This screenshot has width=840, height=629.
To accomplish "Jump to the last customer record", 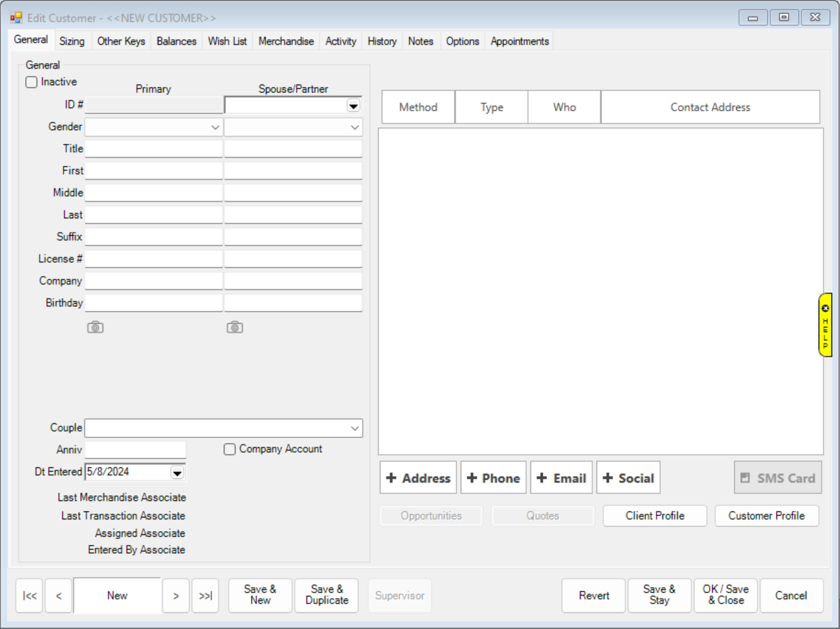I will 206,595.
